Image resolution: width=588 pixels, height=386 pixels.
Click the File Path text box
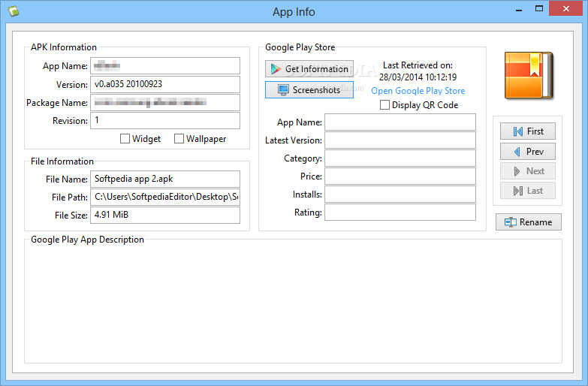[165, 197]
